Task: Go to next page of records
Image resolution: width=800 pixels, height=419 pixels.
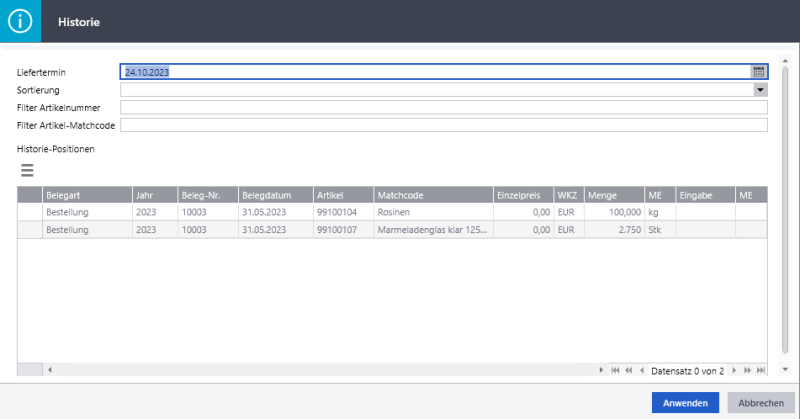Action: pyautogui.click(x=747, y=371)
